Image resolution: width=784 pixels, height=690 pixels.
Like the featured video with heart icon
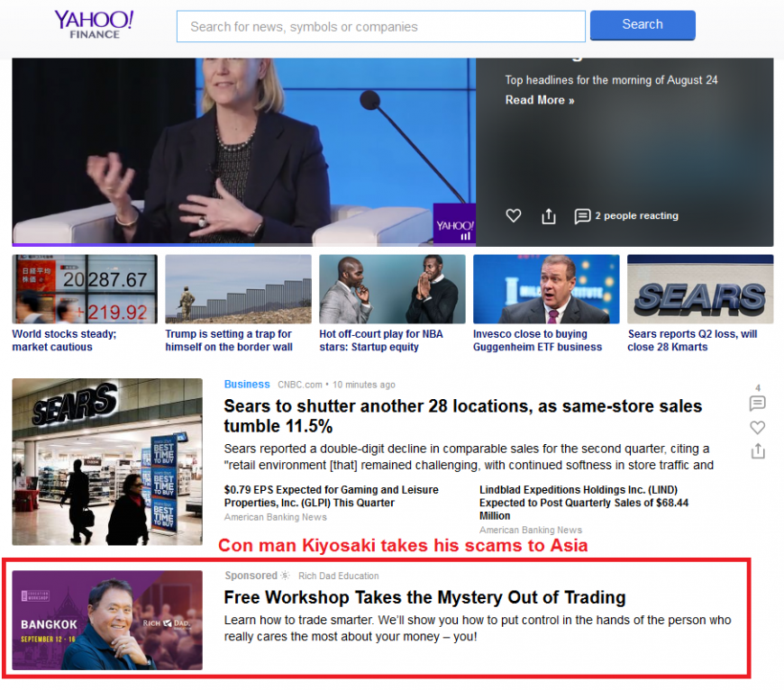pos(514,216)
